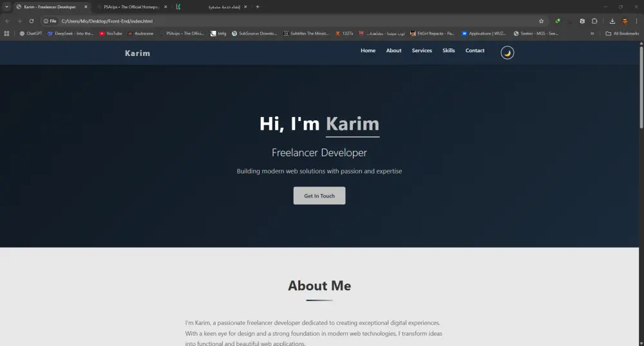The width and height of the screenshot is (644, 346).
Task: Go back with the browser back arrow
Action: 7,21
